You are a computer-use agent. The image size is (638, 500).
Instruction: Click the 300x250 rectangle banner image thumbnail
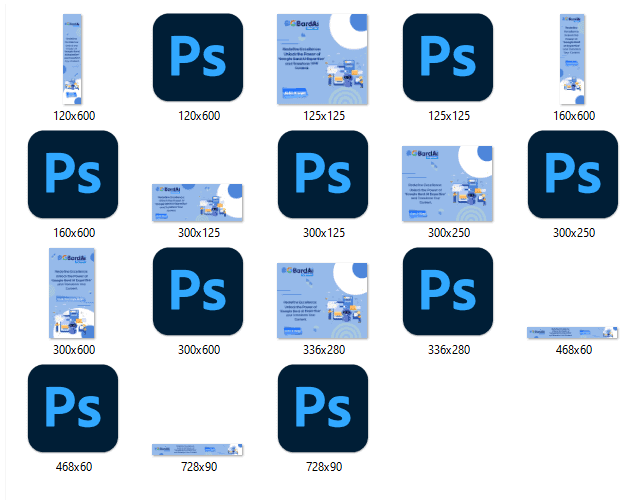(448, 183)
